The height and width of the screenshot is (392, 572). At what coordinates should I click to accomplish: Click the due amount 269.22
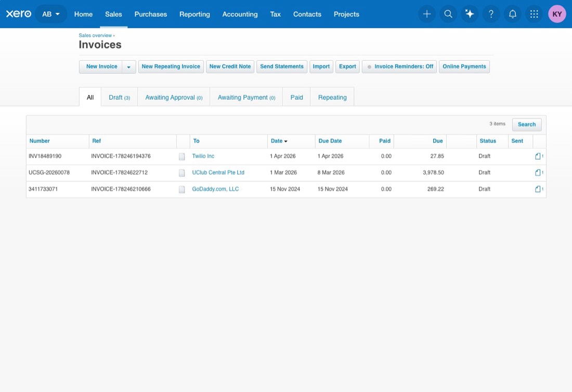[436, 189]
